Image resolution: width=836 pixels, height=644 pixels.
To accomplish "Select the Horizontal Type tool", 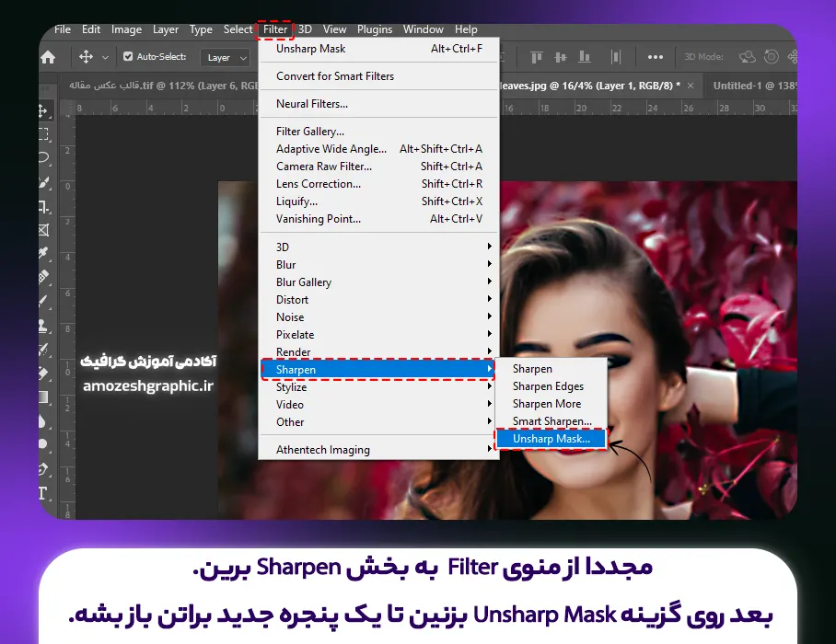I will point(43,493).
